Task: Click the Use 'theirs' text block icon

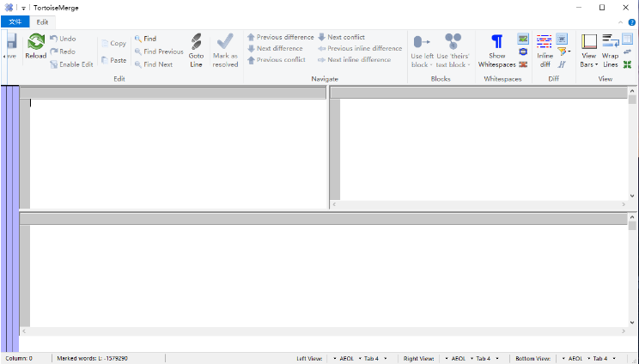Action: pos(453,42)
